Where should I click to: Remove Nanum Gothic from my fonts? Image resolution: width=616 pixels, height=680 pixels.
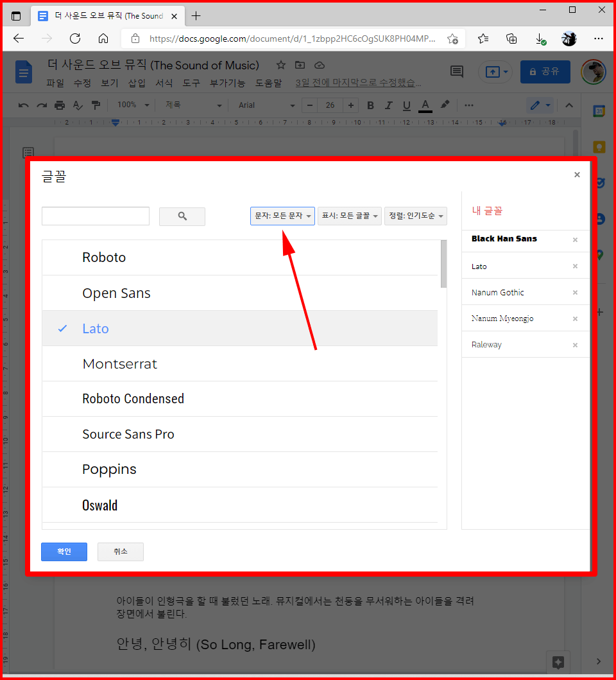coord(575,293)
